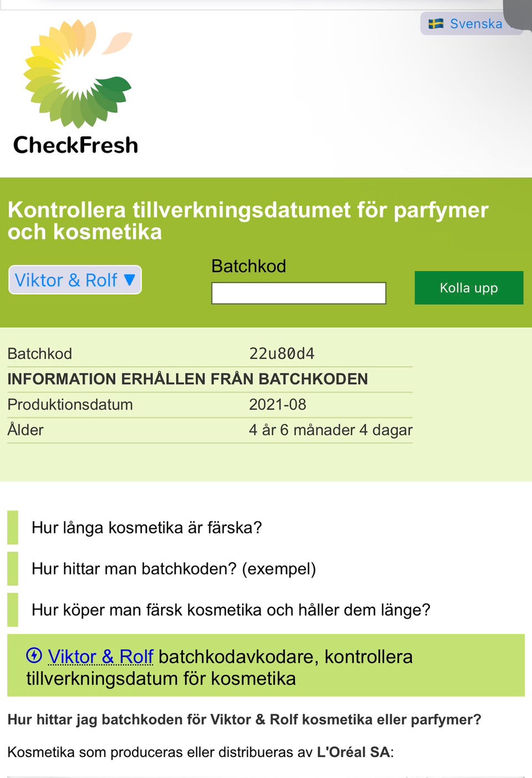Click the production date value 2021-08
The image size is (532, 778).
coord(277,405)
